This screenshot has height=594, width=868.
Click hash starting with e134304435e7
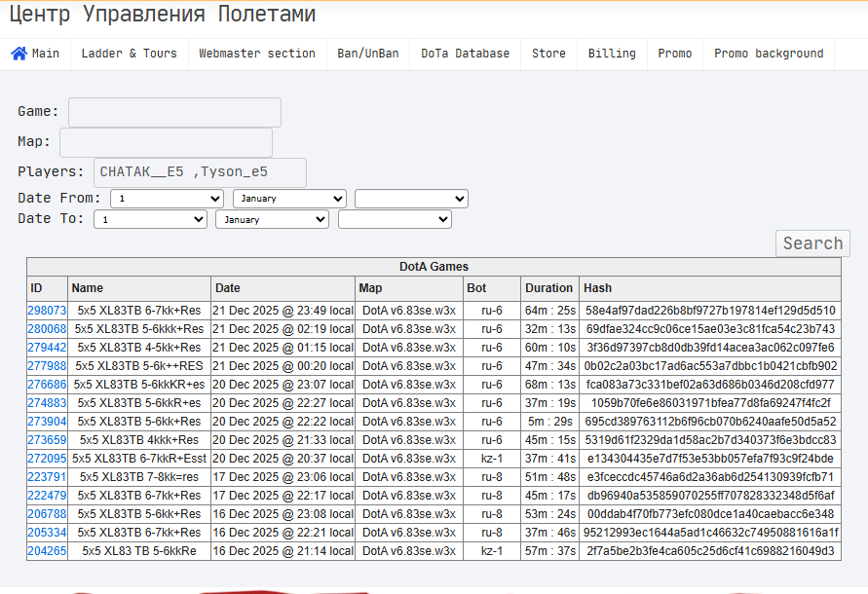point(710,459)
